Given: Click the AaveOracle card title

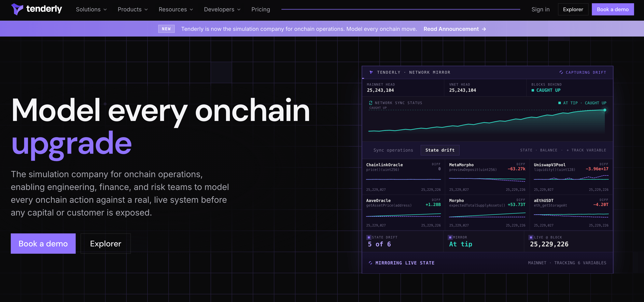Looking at the screenshot, I should click(x=378, y=201).
